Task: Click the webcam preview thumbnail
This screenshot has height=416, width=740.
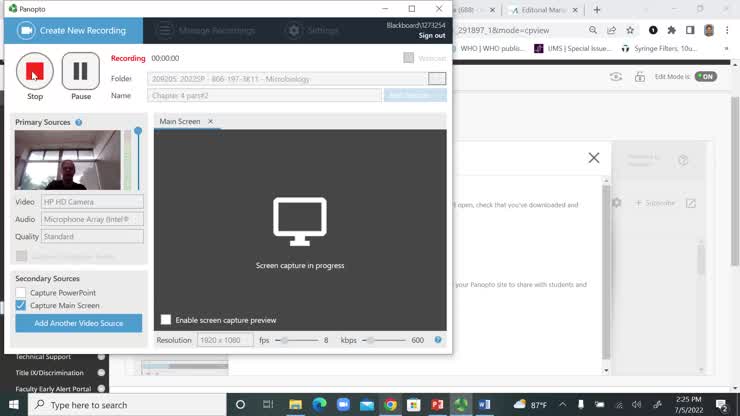Action: pyautogui.click(x=67, y=160)
